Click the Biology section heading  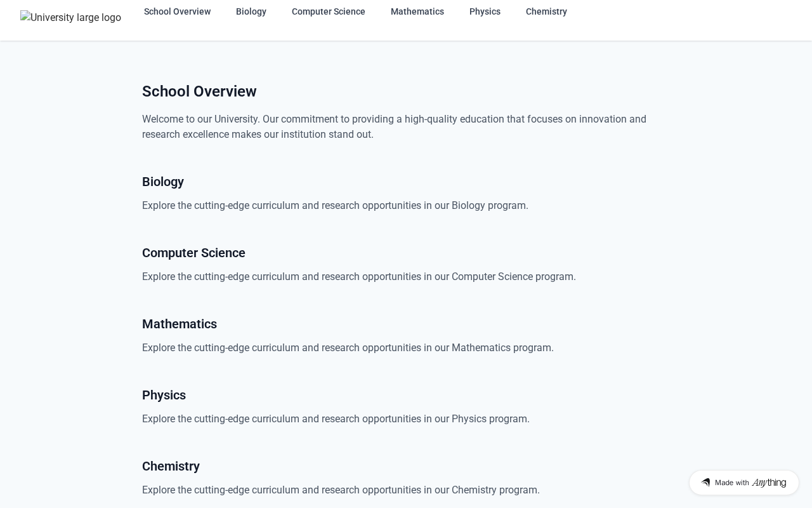163,182
